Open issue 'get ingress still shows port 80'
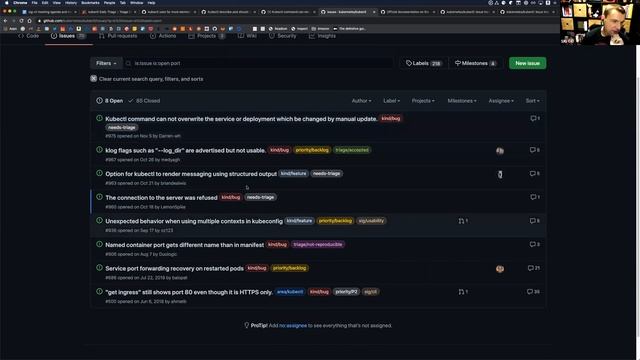The image size is (640, 360). 189,292
